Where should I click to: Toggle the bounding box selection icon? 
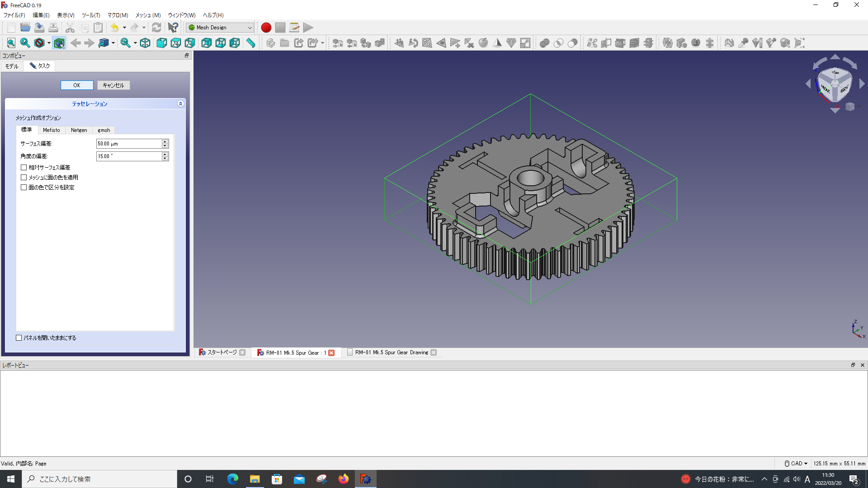(x=59, y=43)
